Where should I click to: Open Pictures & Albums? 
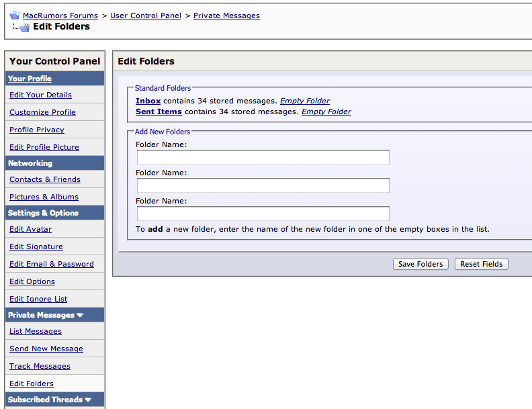(x=44, y=197)
